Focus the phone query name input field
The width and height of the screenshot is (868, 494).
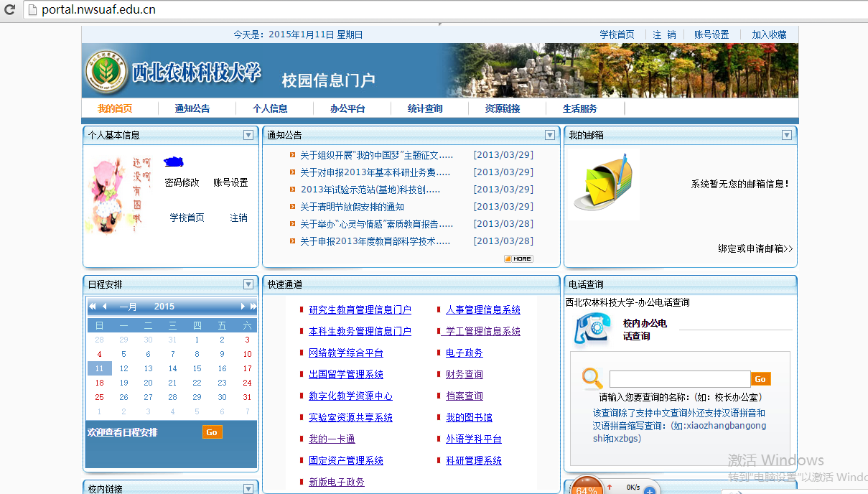click(x=680, y=379)
